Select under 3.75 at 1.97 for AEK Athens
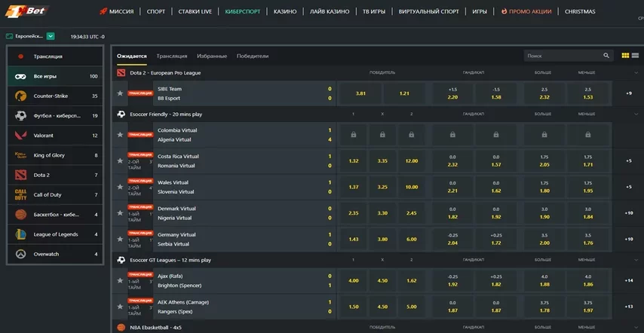The width and height of the screenshot is (644, 333). (x=587, y=307)
